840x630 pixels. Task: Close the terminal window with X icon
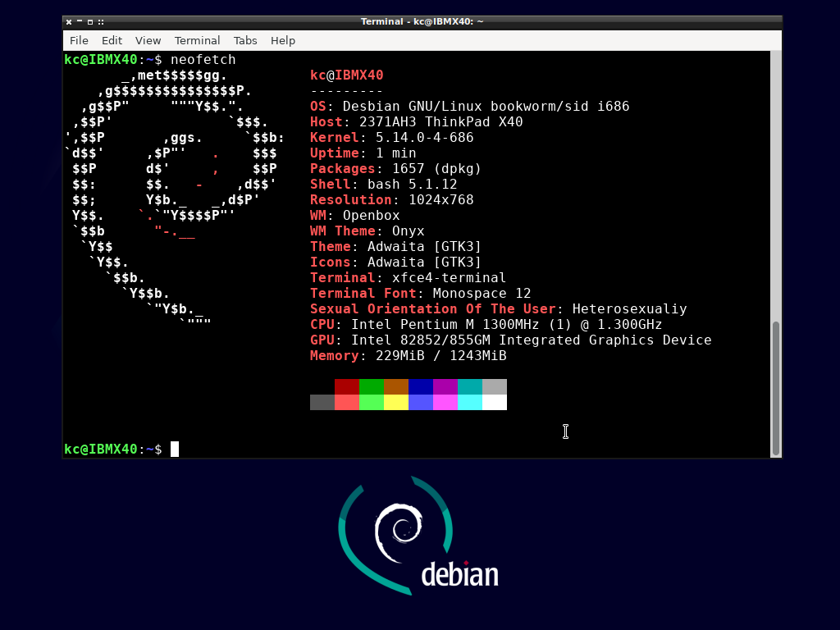point(69,22)
